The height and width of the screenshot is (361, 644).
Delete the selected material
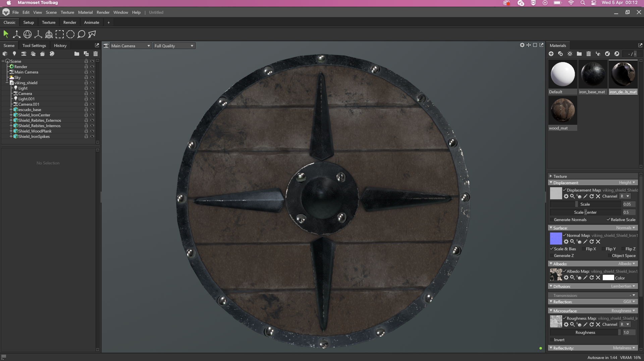coord(589,54)
